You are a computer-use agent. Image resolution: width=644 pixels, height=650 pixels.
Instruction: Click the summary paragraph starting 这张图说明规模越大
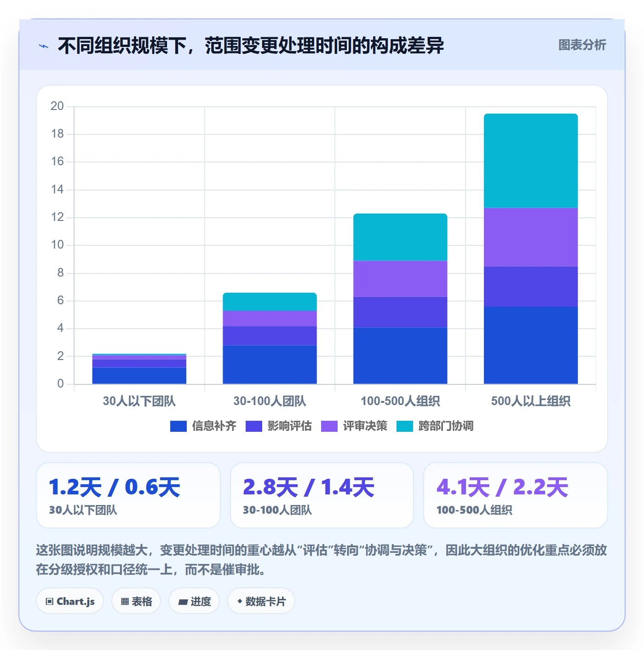click(x=322, y=560)
